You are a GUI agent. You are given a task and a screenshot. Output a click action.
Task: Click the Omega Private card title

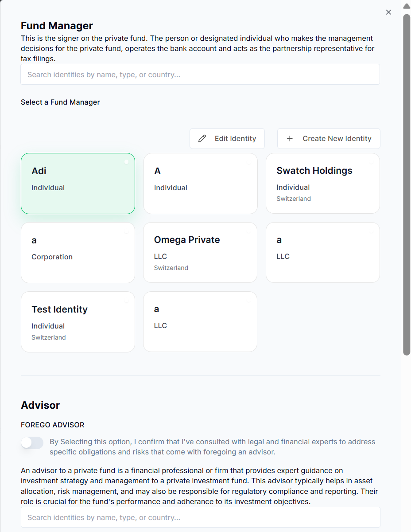187,240
